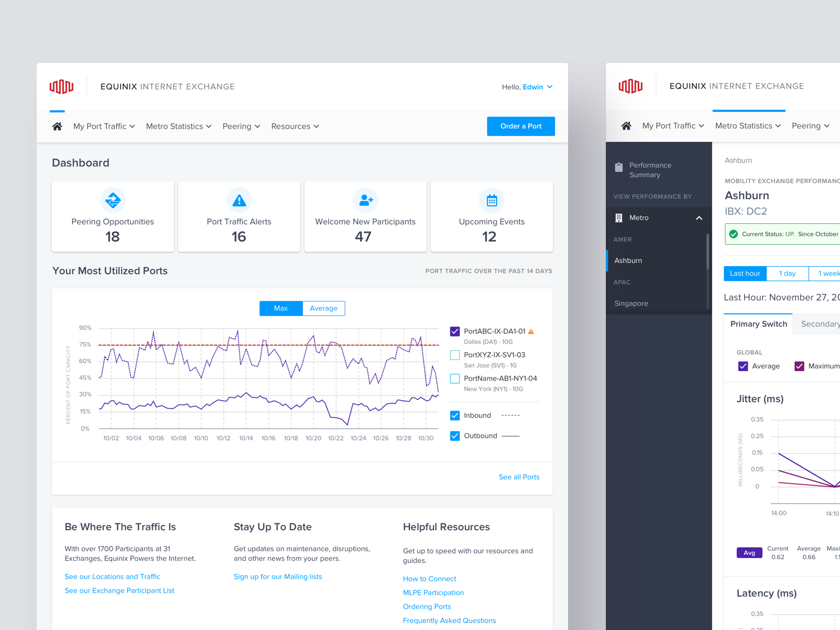
Task: Open the Peering Opportunities card showing 18
Action: [x=113, y=217]
